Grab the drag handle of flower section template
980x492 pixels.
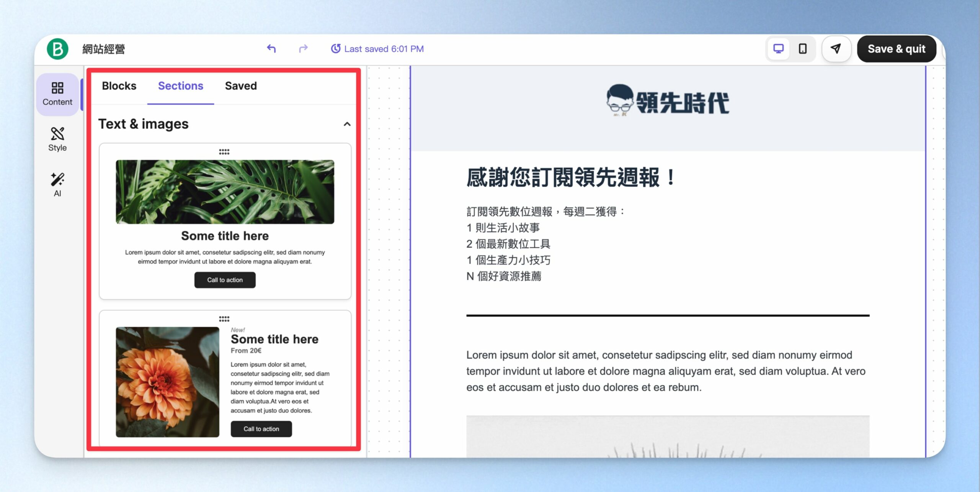point(224,319)
